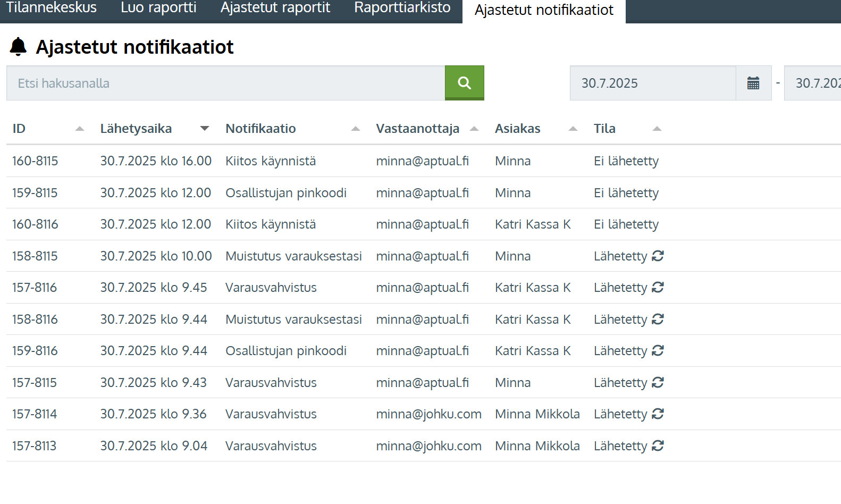Resend notification 158-8115 via refresh icon
Screen dimensions: 841x504
tap(658, 256)
